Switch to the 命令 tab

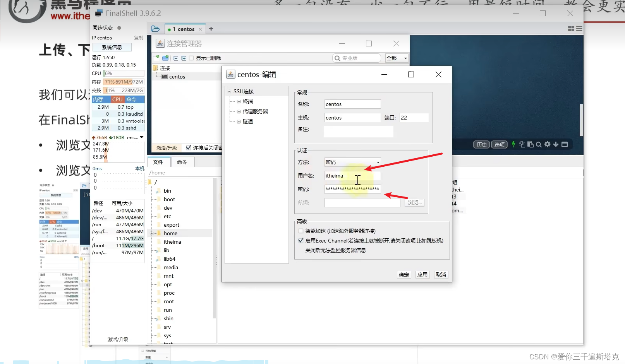click(x=182, y=162)
